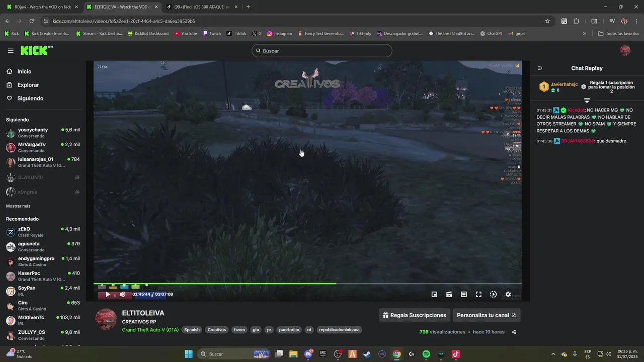Image resolution: width=644 pixels, height=362 pixels.
Task: Open playback speed options
Action: (x=493, y=294)
